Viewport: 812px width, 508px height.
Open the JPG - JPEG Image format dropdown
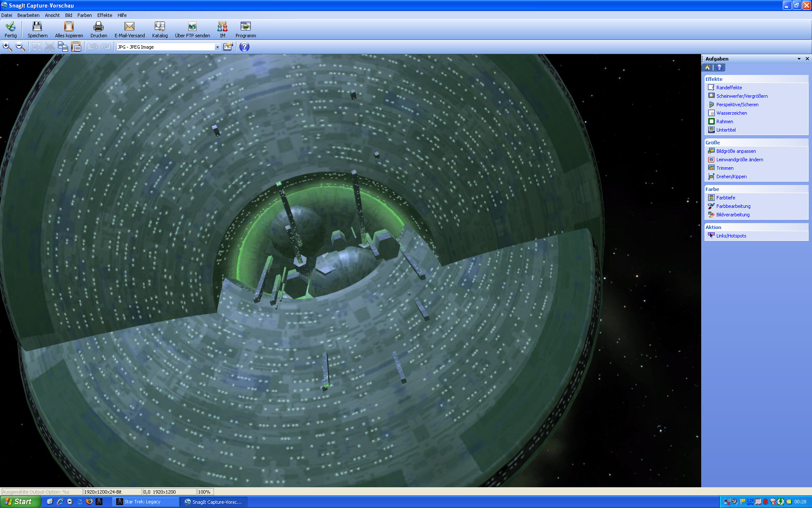coord(217,47)
